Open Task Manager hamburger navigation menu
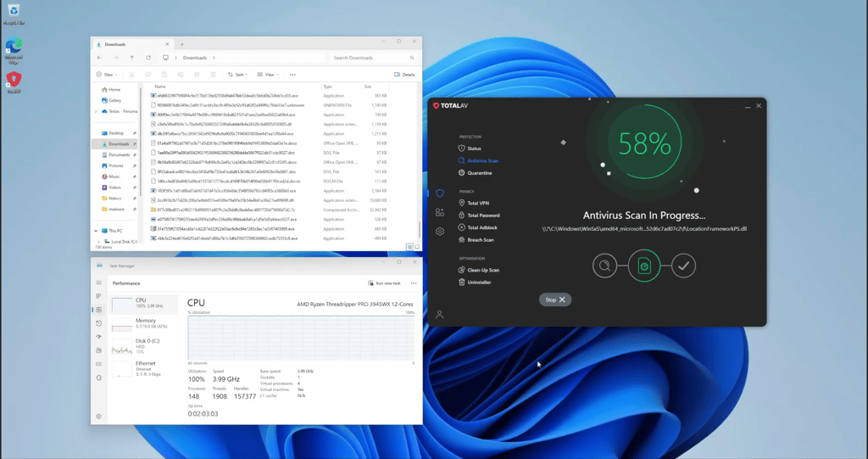 [x=98, y=283]
